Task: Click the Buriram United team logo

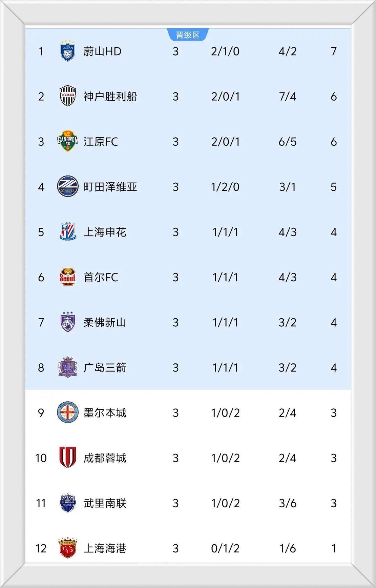Action: coord(68,503)
